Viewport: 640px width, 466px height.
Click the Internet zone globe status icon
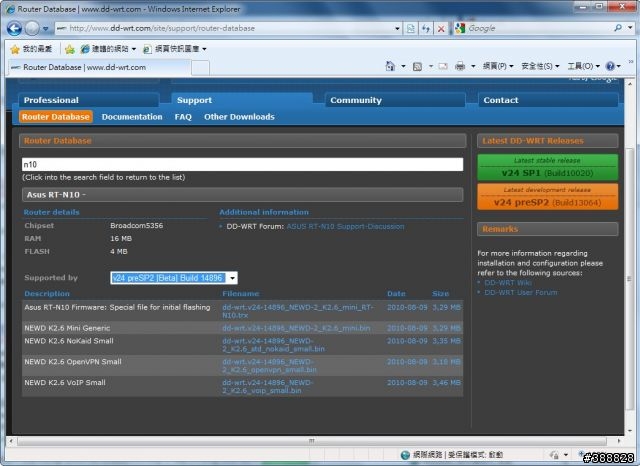[405, 455]
